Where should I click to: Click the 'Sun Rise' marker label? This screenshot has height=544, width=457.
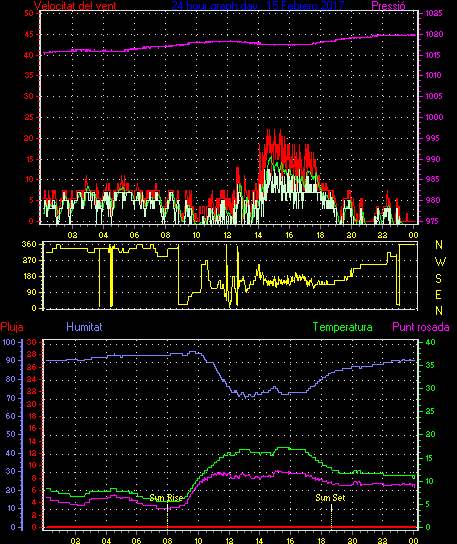[x=166, y=498]
